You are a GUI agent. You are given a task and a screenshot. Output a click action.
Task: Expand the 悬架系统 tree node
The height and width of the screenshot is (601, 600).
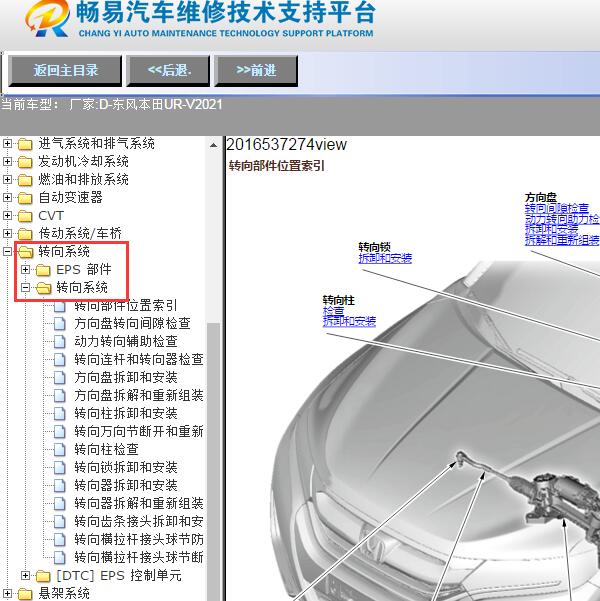click(x=7, y=593)
